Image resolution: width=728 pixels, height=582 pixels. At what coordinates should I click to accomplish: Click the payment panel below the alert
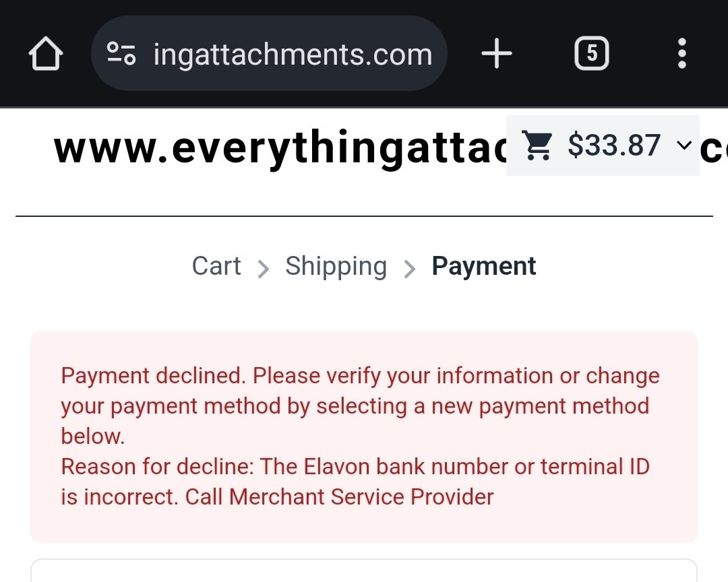tap(364, 571)
